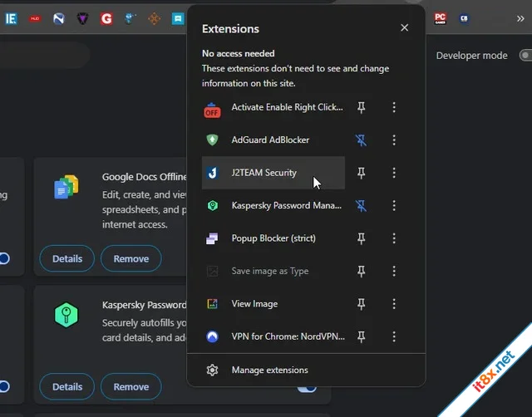Screen dimensions: 532x417
Task: Click the Kaspersky Password card hexagon icon
Action: [x=66, y=315]
